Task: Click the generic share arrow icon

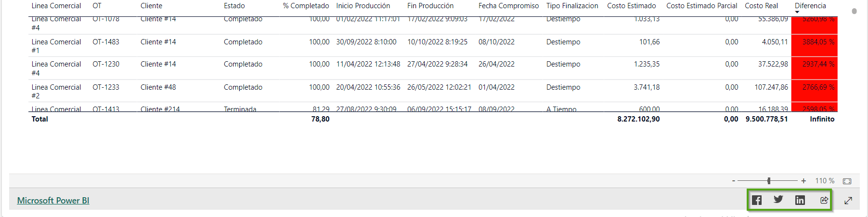Action: pyautogui.click(x=824, y=200)
